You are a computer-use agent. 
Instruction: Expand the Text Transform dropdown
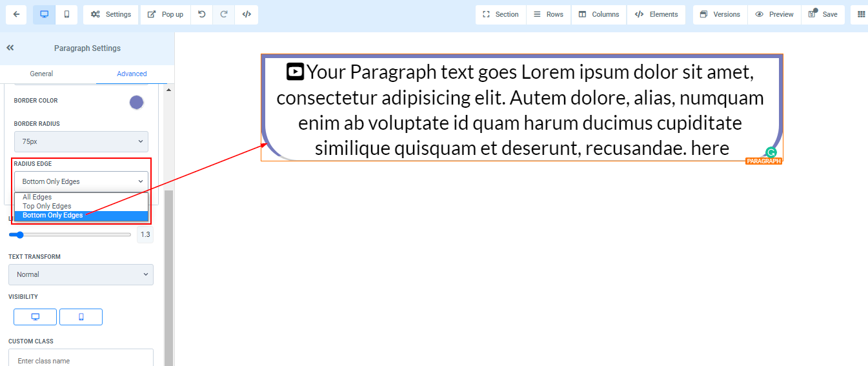(81, 274)
